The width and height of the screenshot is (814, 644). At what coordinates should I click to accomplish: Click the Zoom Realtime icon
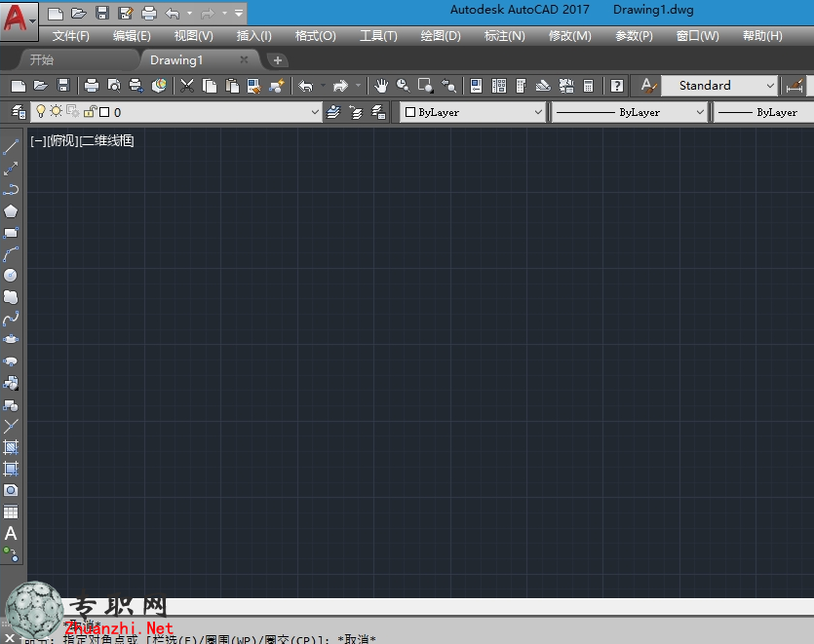(404, 86)
